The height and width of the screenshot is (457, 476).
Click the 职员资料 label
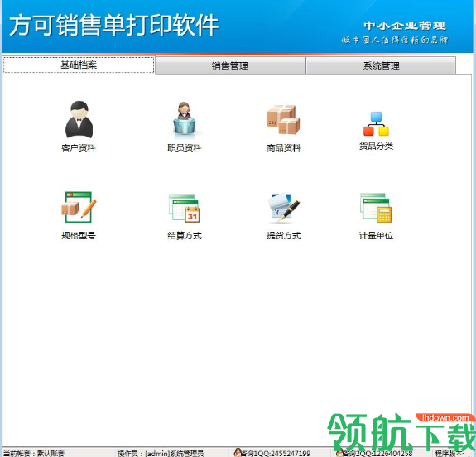tap(185, 148)
